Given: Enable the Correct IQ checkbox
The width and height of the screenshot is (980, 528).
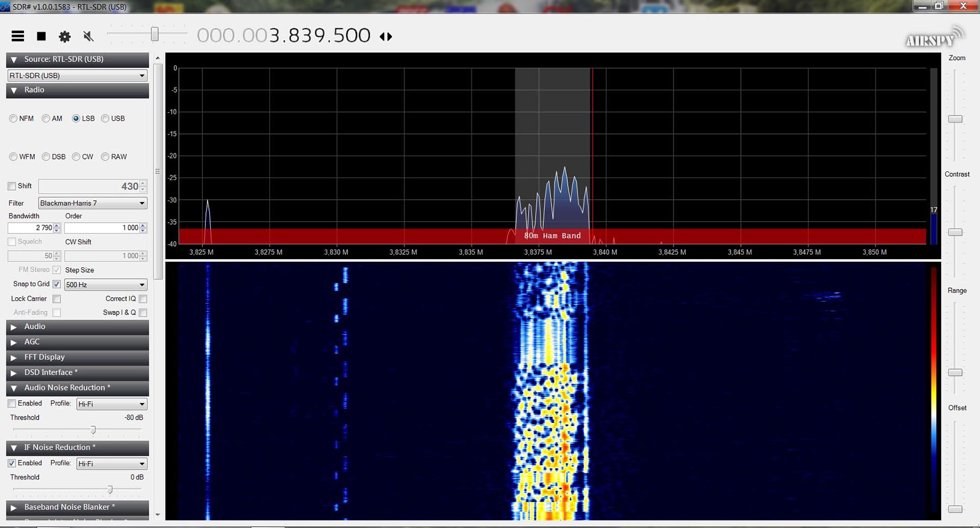Looking at the screenshot, I should [x=143, y=299].
